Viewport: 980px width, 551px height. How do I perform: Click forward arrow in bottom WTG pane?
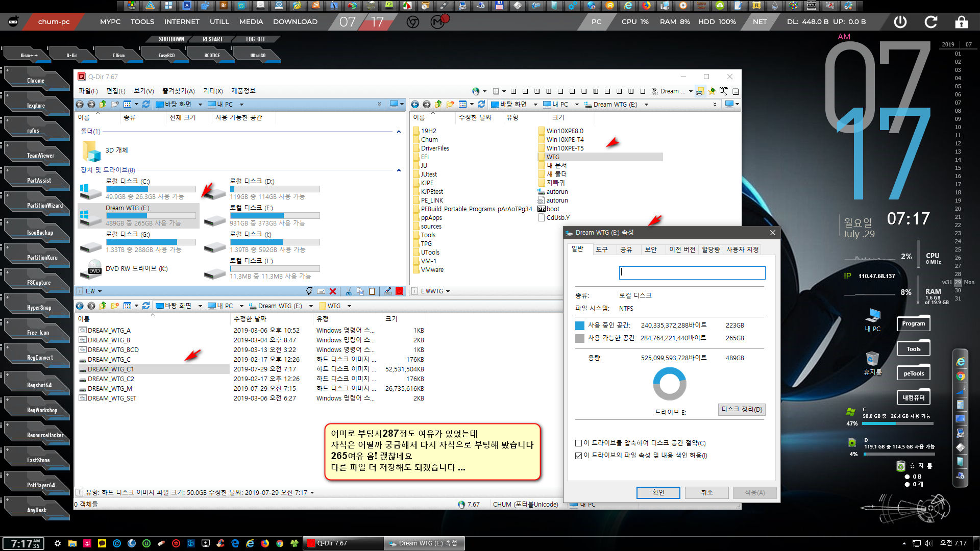(x=91, y=306)
